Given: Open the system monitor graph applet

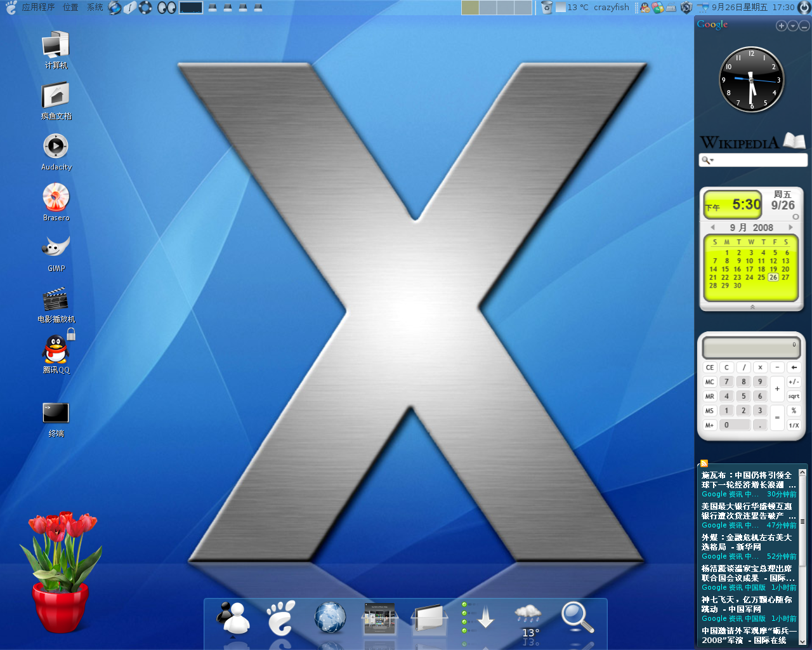Looking at the screenshot, I should click(191, 8).
